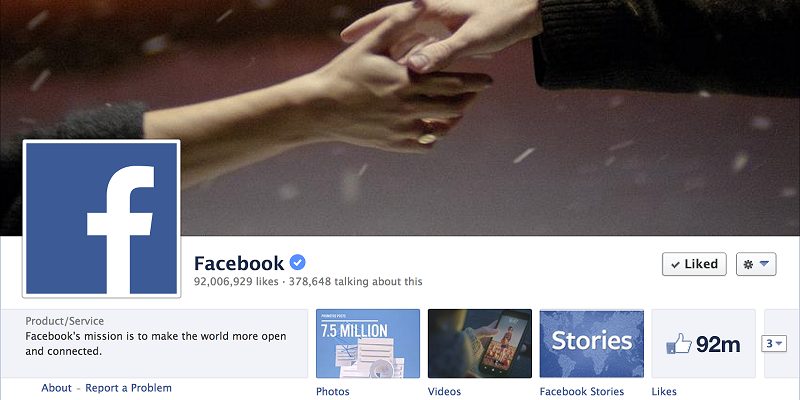Open the Facebook Stories tab label
This screenshot has height=400, width=800.
click(x=582, y=391)
